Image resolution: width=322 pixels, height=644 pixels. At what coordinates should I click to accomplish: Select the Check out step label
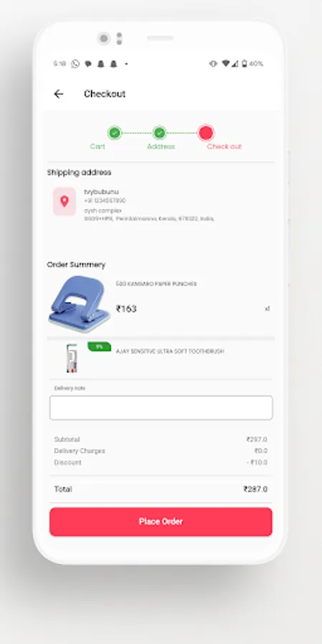[224, 147]
